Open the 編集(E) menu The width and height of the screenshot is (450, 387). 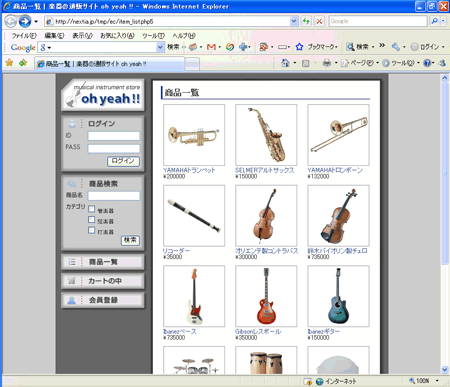[x=54, y=35]
